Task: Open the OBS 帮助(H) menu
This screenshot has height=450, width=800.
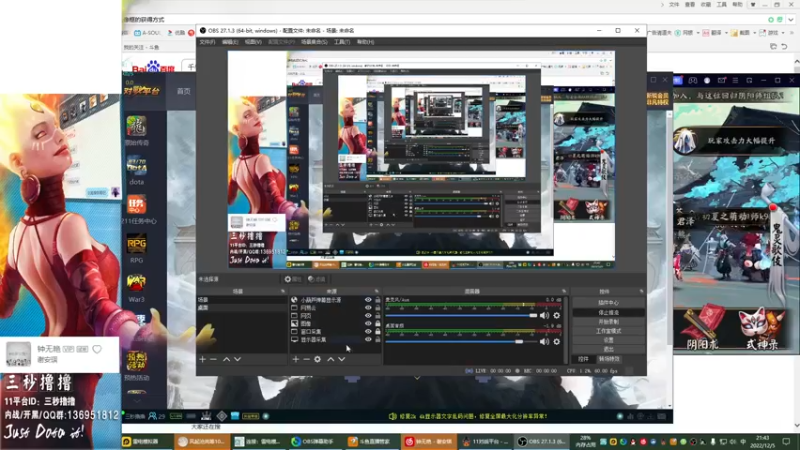Action: (x=365, y=42)
